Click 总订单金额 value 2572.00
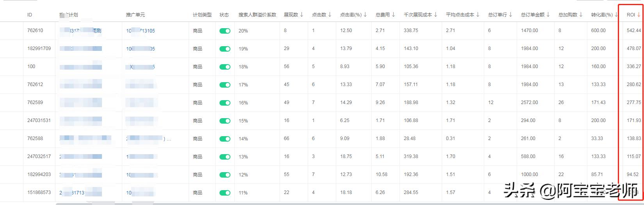The height and width of the screenshot is (205, 644). click(x=529, y=102)
